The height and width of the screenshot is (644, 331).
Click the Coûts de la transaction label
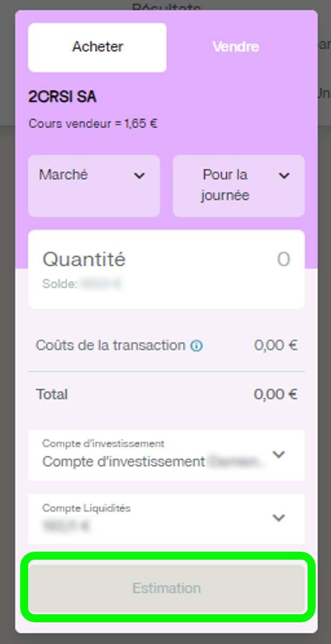(x=110, y=345)
